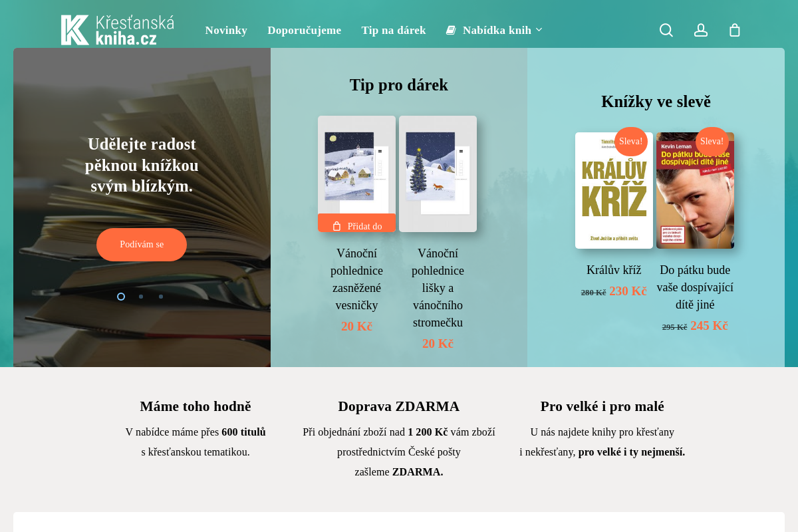The image size is (798, 532).
Task: Switch to the third slide dot
Action: point(161,297)
